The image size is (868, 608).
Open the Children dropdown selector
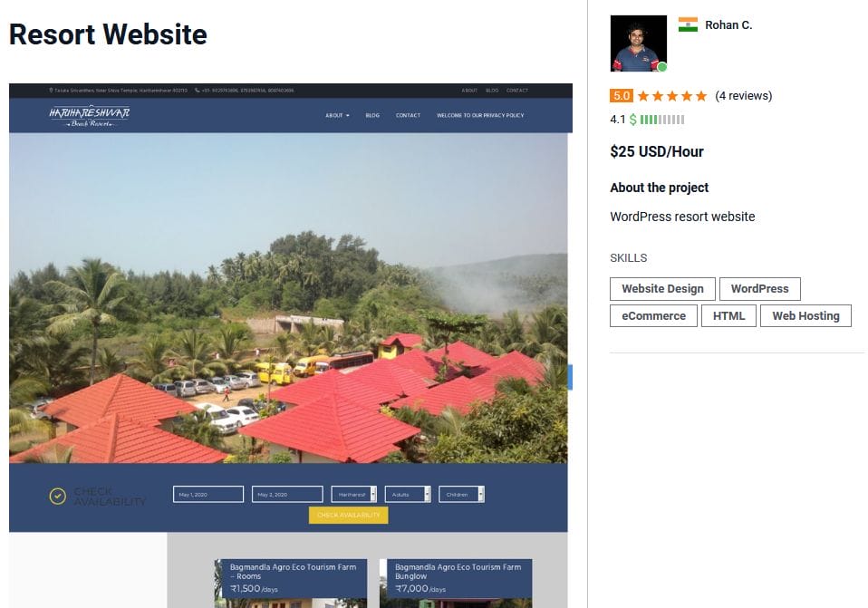point(462,495)
